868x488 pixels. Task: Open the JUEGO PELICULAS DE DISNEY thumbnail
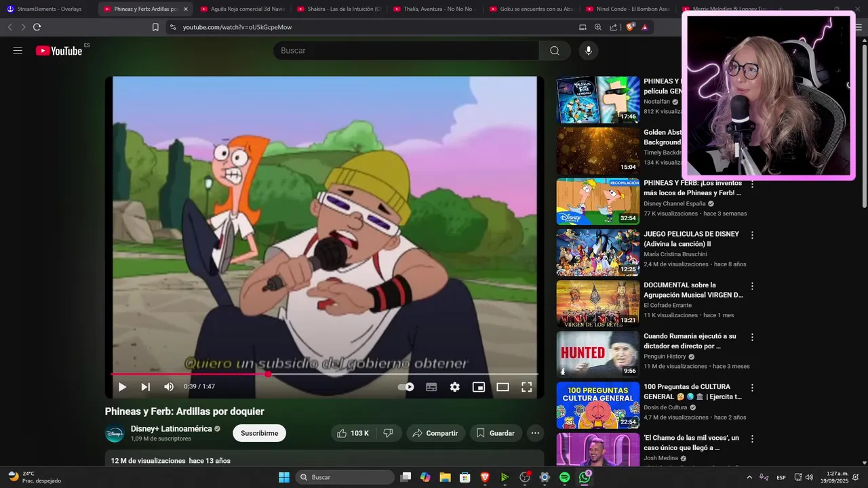(x=598, y=252)
